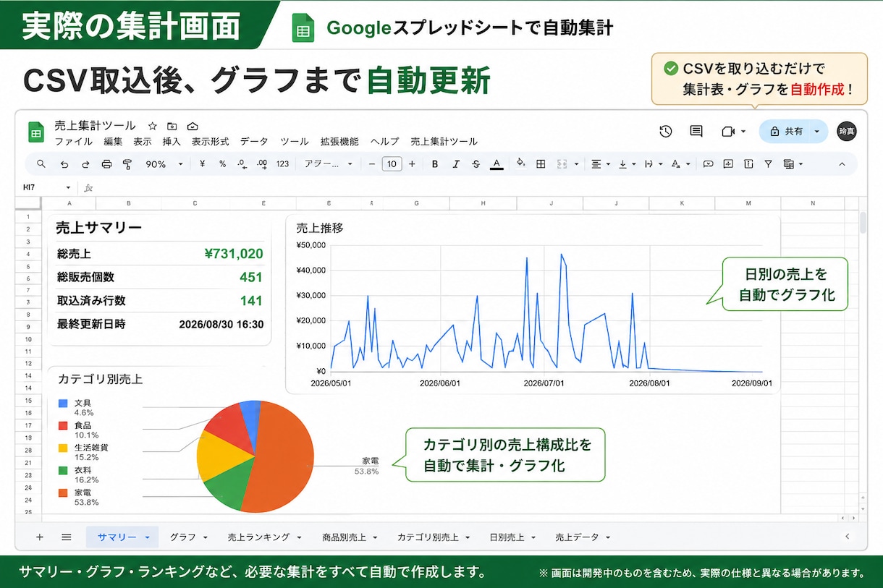Screen dimensions: 883x588
Task: Decrease font size with minus
Action: [x=372, y=164]
